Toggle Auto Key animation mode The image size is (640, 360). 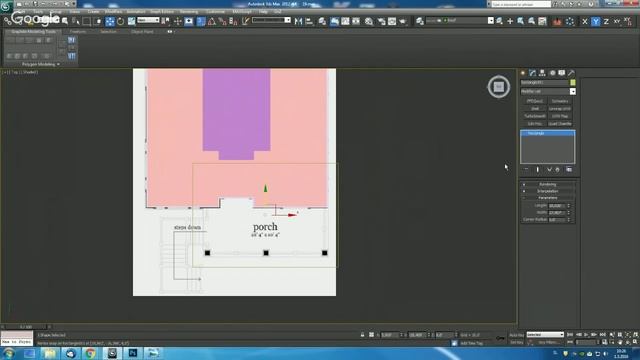[516, 335]
